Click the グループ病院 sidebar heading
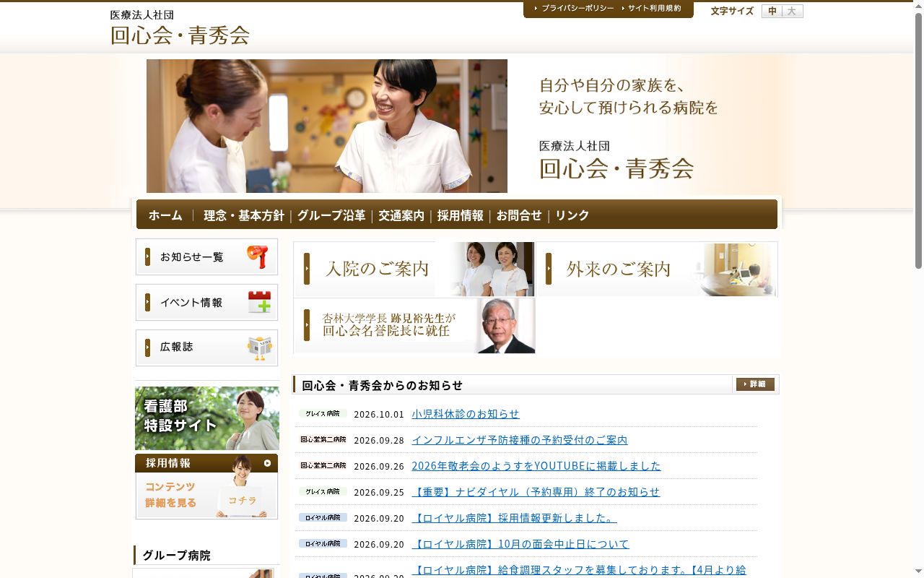This screenshot has width=924, height=578. (x=177, y=555)
